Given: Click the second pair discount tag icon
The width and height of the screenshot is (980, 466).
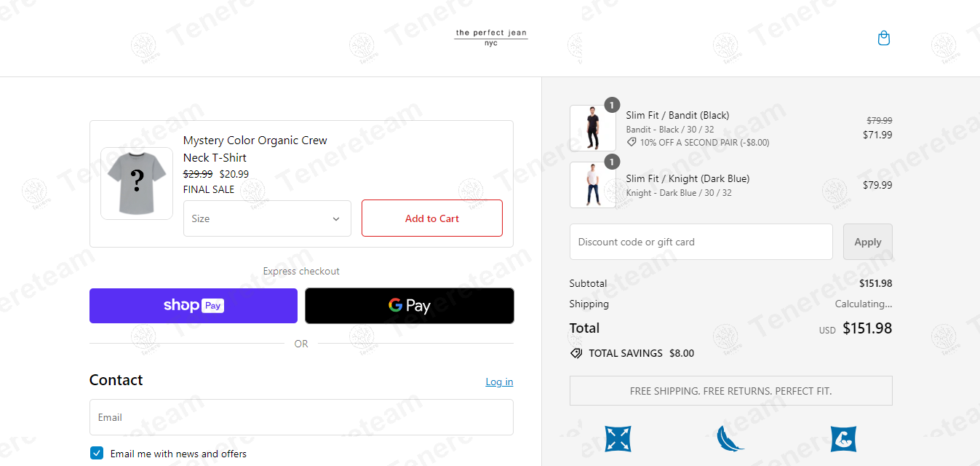Looking at the screenshot, I should tap(632, 143).
